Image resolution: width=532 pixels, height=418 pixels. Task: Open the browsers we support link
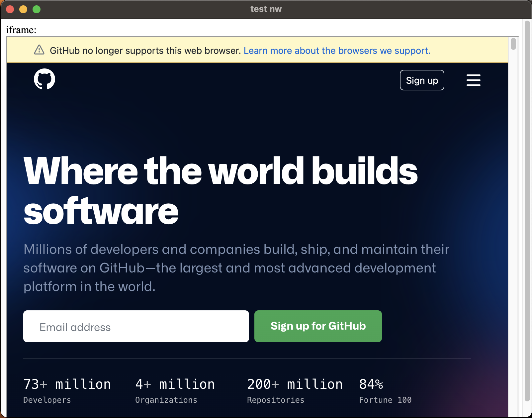[337, 51]
